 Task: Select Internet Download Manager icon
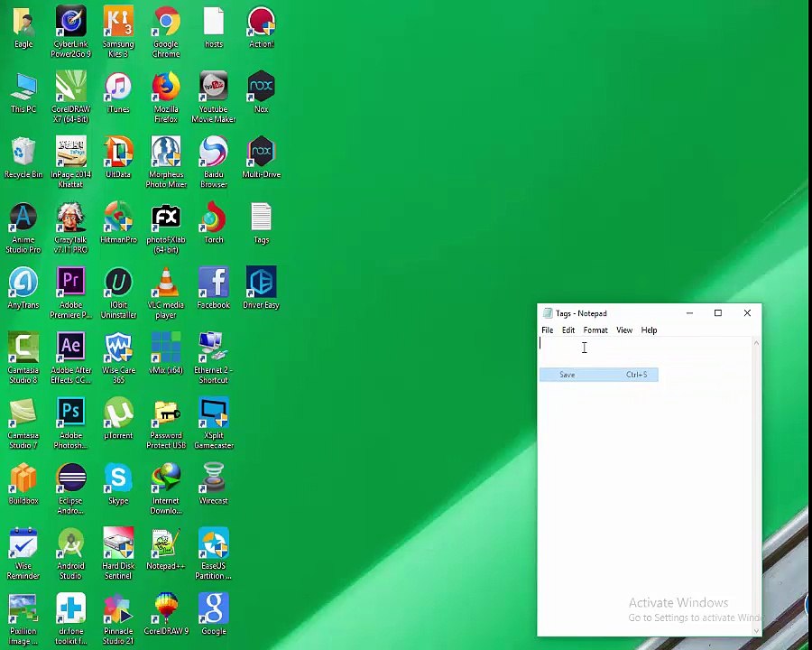[x=166, y=479]
